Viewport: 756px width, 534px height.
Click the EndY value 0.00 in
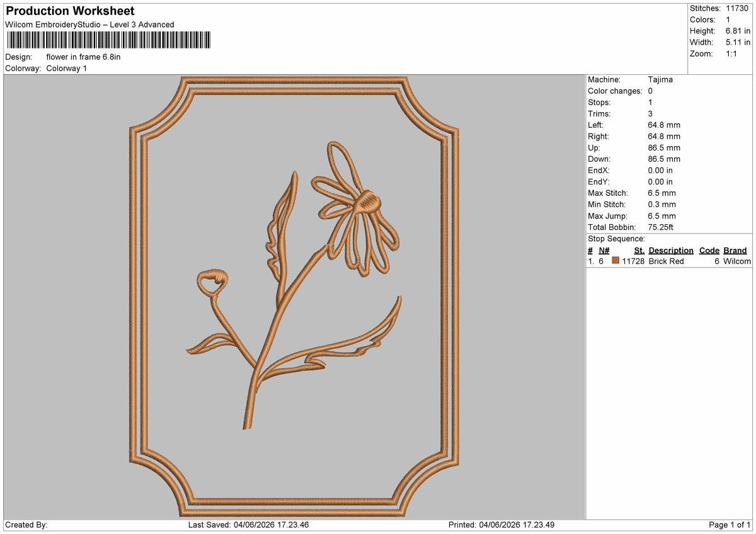(660, 181)
